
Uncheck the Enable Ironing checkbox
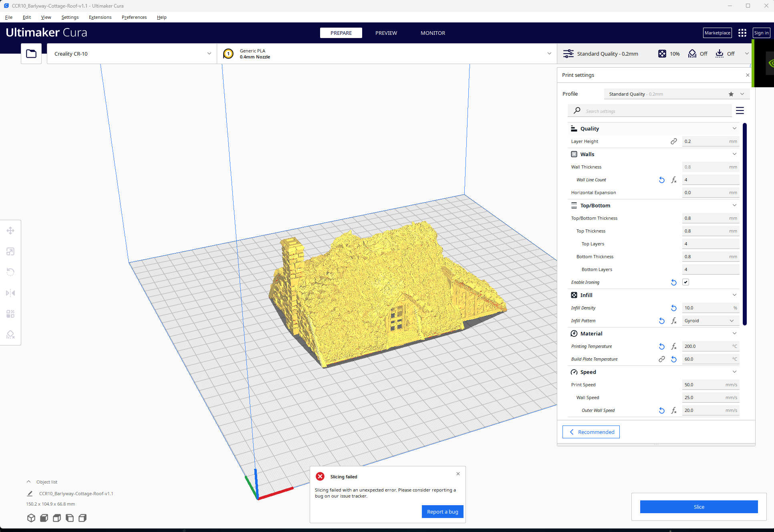tap(685, 282)
